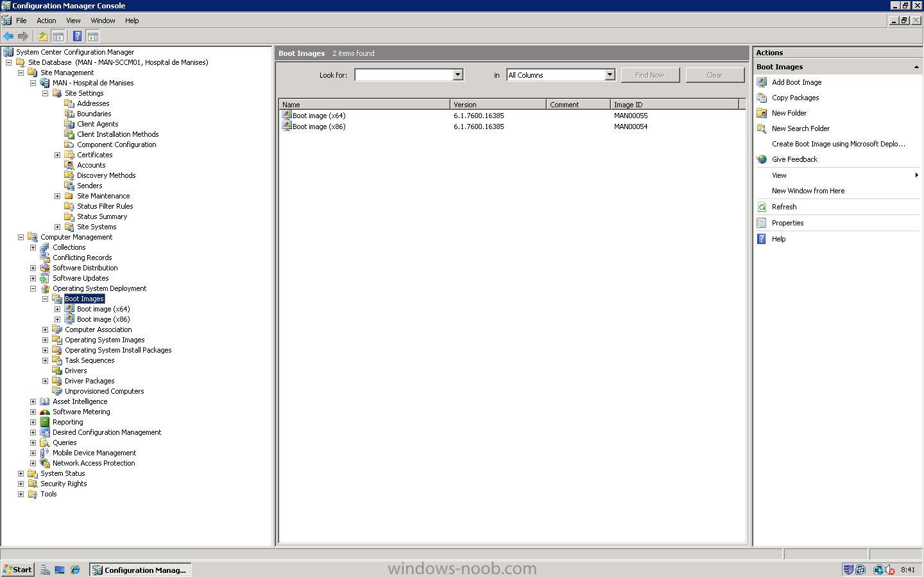Viewport: 924px width, 578px height.
Task: Click the Start button
Action: pyautogui.click(x=17, y=570)
